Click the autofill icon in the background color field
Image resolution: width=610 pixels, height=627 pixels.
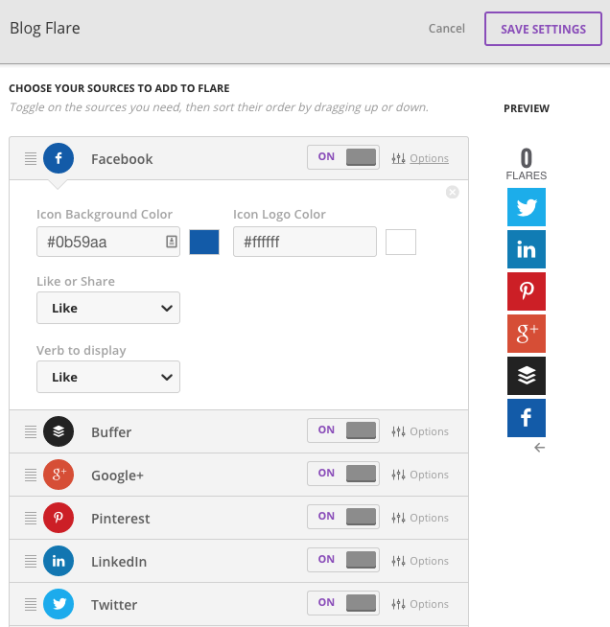172,242
